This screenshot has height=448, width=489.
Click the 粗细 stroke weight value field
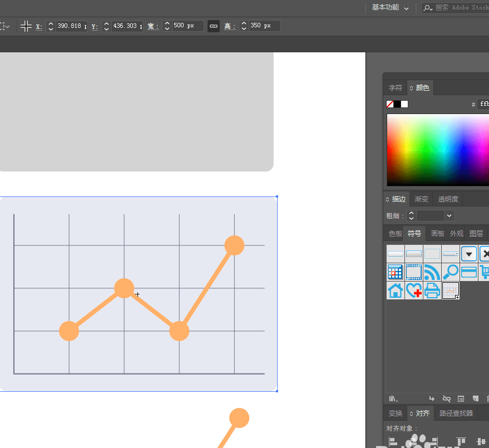(x=431, y=215)
